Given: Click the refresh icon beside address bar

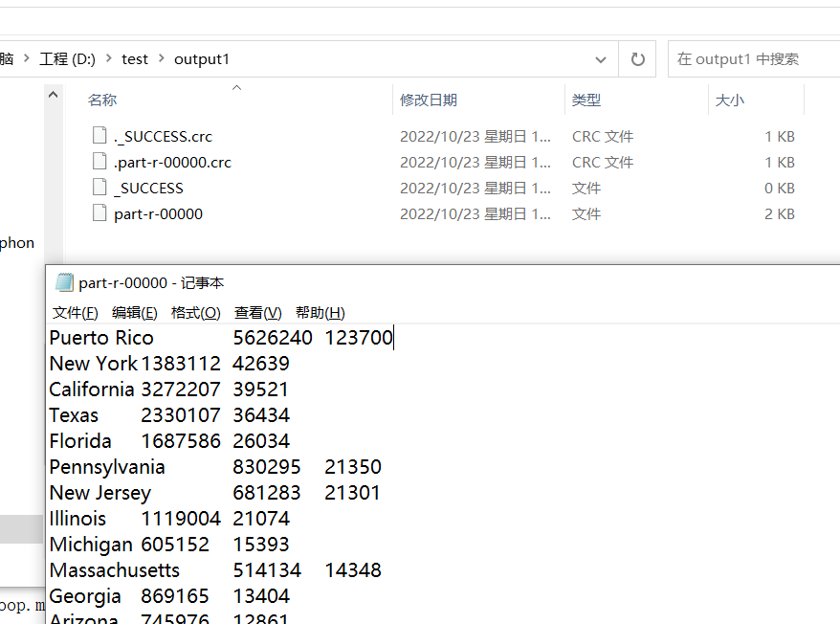Looking at the screenshot, I should (637, 59).
